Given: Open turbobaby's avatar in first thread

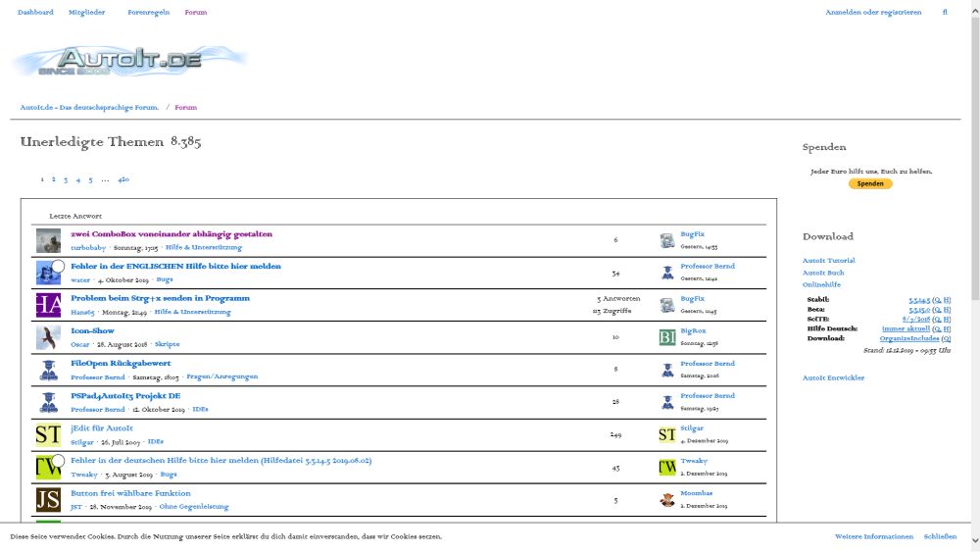Looking at the screenshot, I should [x=48, y=240].
